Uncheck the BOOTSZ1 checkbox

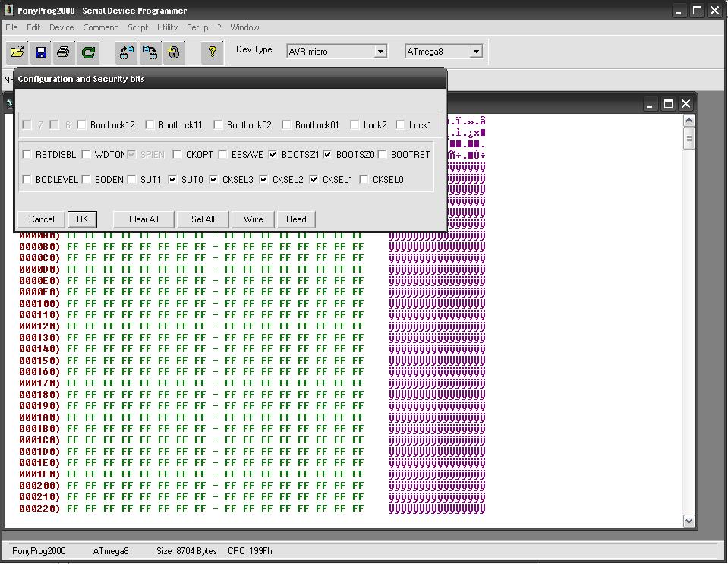[x=273, y=155]
